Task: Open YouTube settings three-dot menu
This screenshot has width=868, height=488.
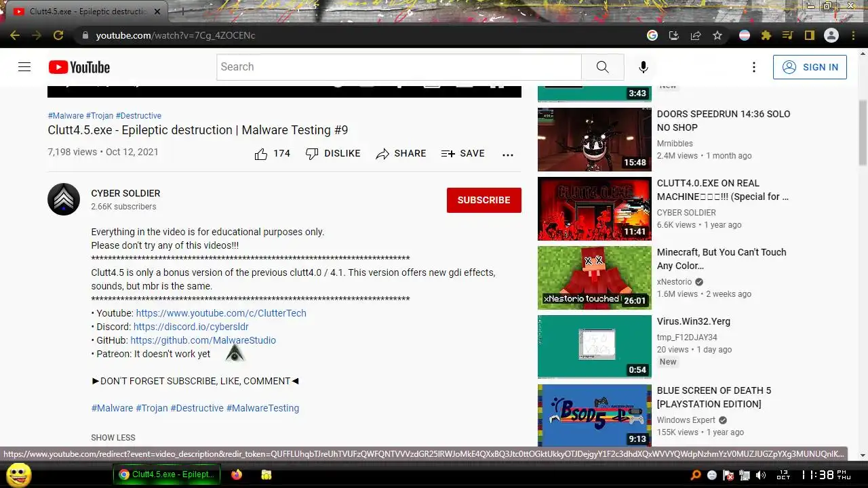Action: (x=753, y=67)
